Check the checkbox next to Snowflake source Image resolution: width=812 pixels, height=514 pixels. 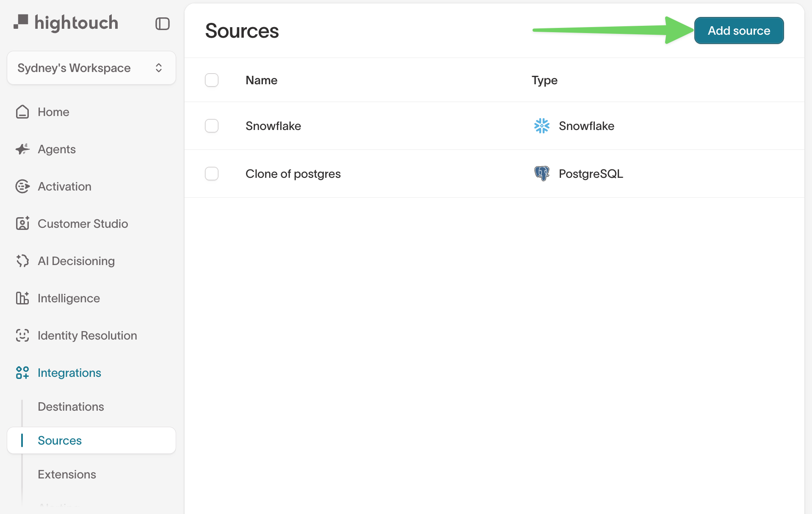click(x=212, y=126)
